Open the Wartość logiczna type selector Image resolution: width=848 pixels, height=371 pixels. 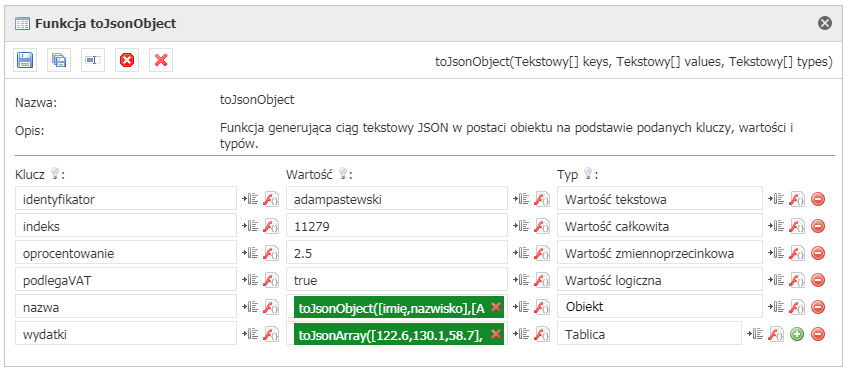tap(660, 279)
